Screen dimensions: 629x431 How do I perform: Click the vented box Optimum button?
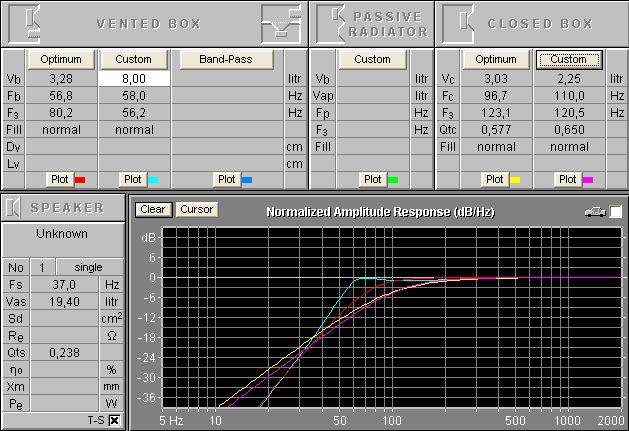tap(61, 59)
